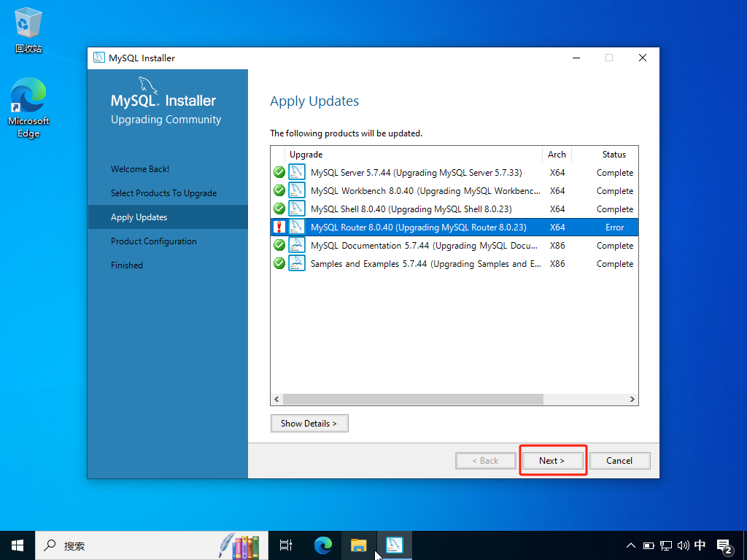This screenshot has width=747, height=560.
Task: Expand the Show Details section
Action: pyautogui.click(x=309, y=423)
